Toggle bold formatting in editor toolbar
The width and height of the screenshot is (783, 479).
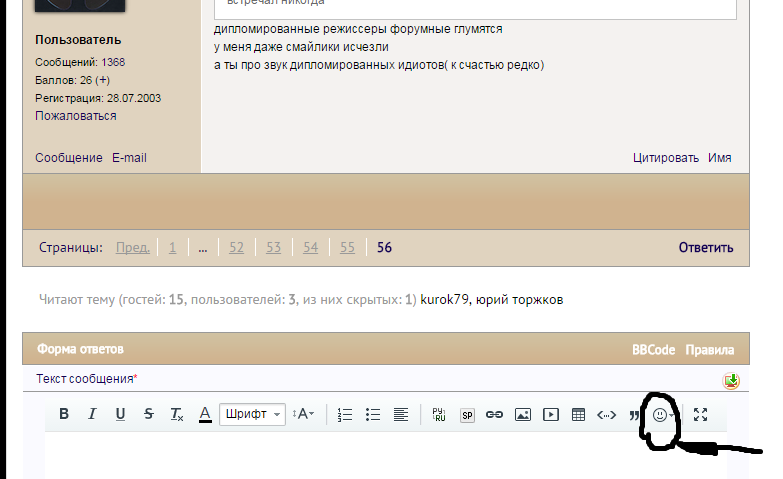pos(64,414)
